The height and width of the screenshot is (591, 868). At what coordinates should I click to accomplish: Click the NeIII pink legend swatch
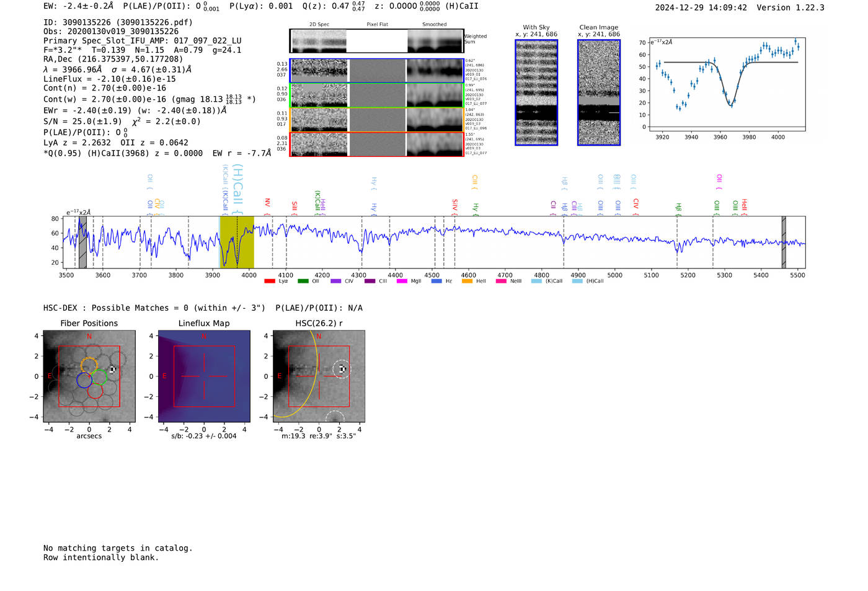point(501,281)
